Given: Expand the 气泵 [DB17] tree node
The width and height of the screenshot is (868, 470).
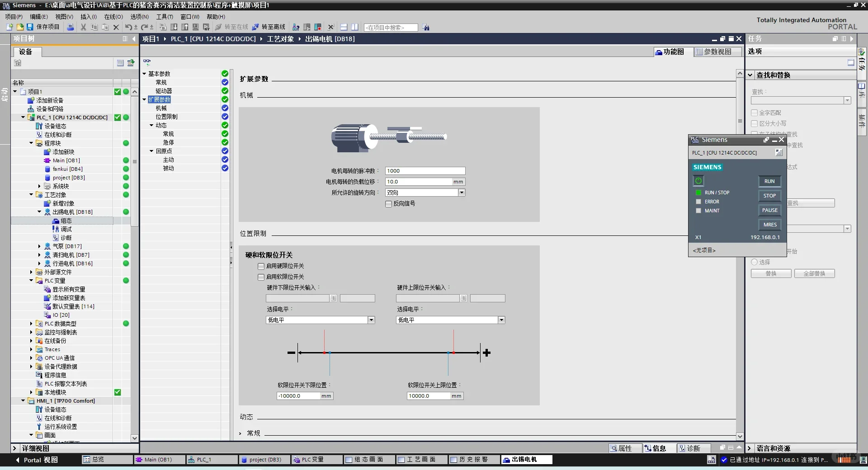Looking at the screenshot, I should 39,246.
